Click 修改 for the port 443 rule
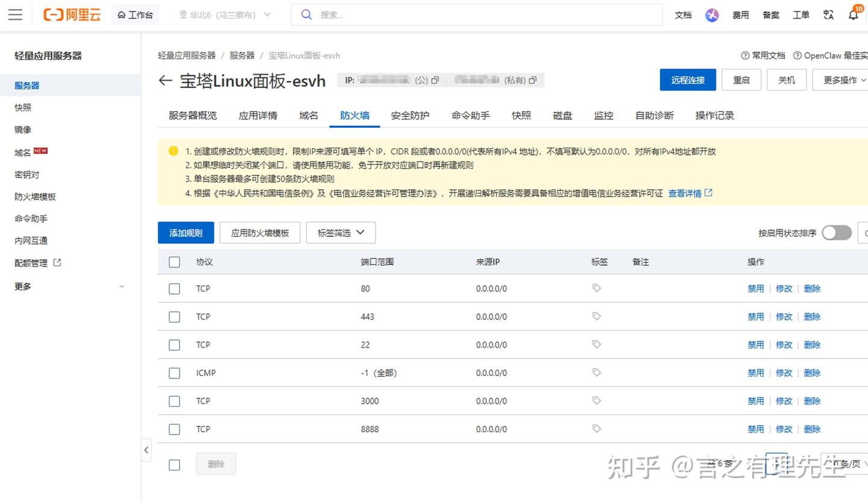 pos(784,316)
